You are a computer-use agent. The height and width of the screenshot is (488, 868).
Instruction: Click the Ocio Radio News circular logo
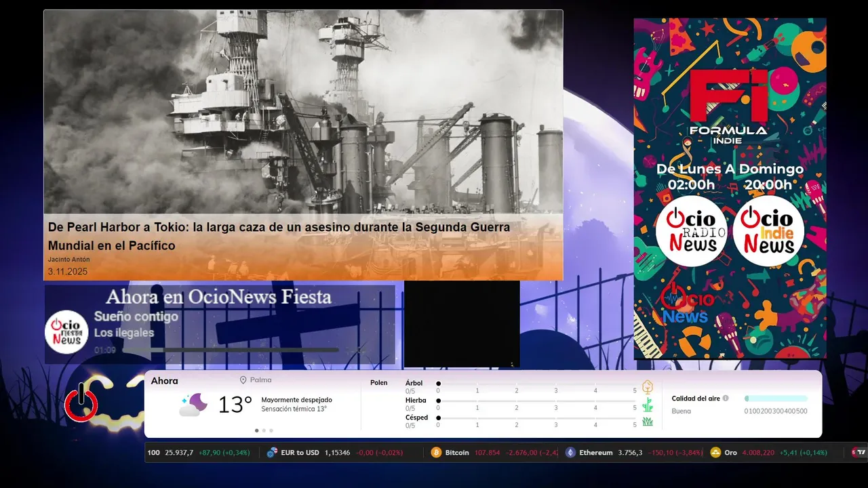(x=691, y=231)
